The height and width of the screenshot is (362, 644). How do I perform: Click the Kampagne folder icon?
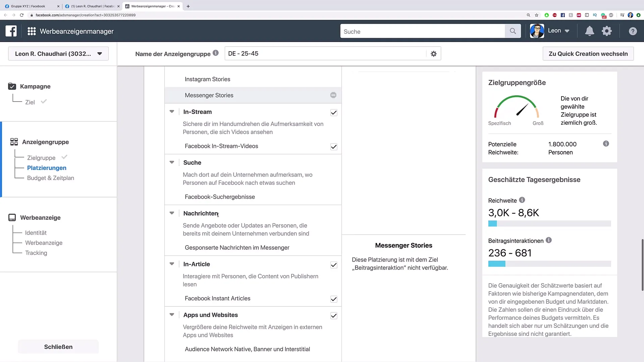[x=12, y=86]
